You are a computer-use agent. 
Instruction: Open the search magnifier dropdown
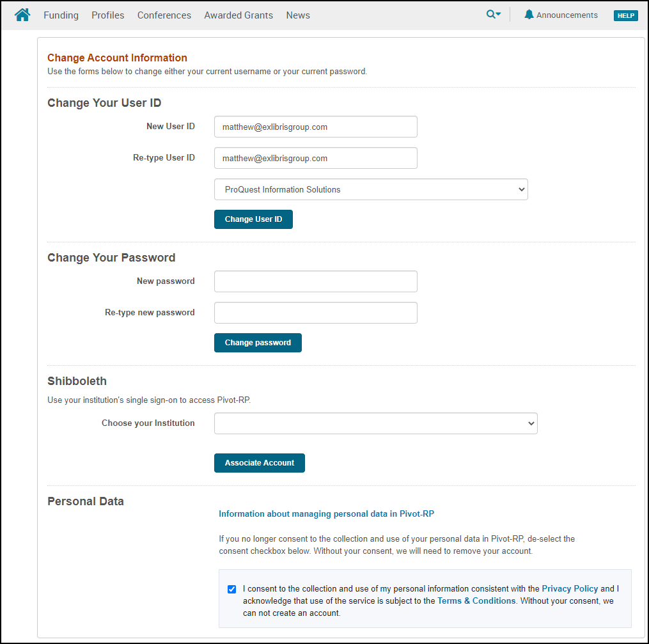(493, 15)
